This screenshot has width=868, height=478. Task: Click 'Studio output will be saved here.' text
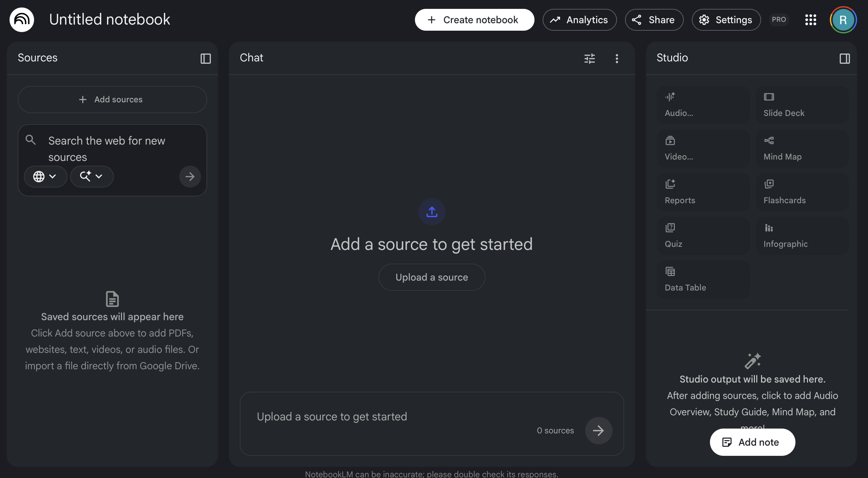click(x=753, y=379)
